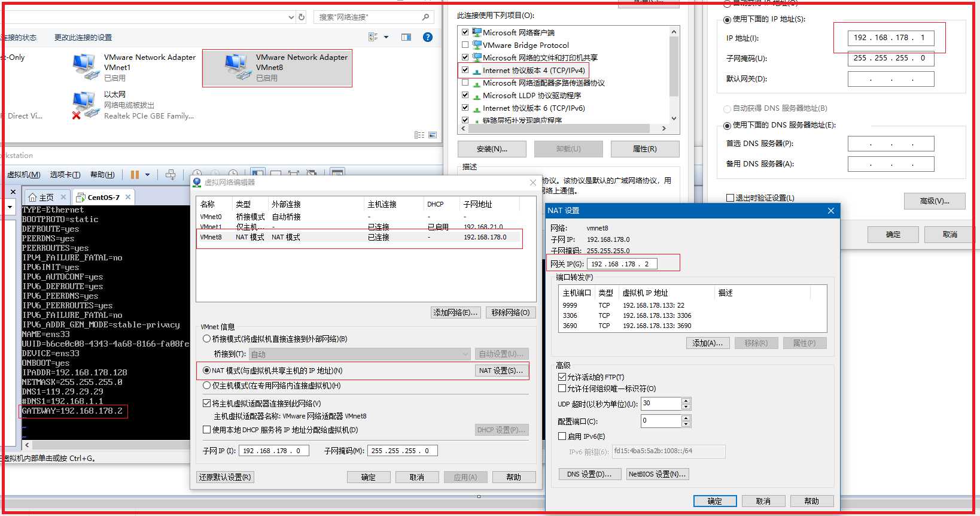Image resolution: width=980 pixels, height=516 pixels.
Task: Toggle Internet 协议版本 4 (TCP/IPv4) checkbox
Action: [x=465, y=70]
